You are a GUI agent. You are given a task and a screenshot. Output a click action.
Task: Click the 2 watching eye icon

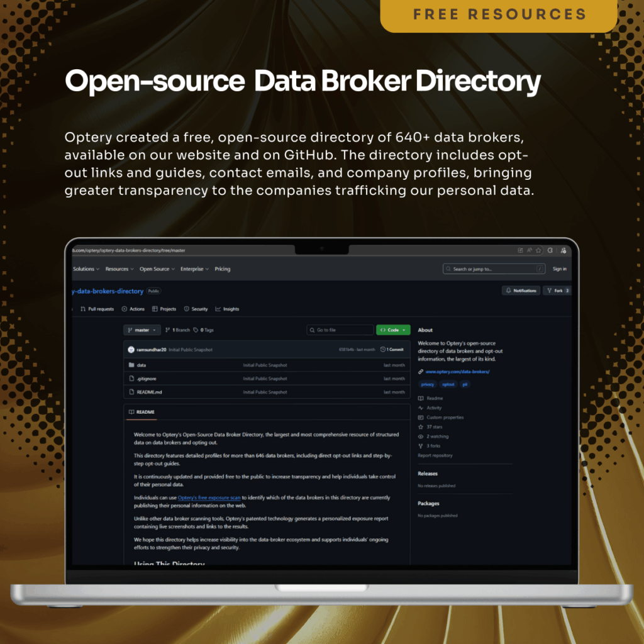(x=421, y=436)
